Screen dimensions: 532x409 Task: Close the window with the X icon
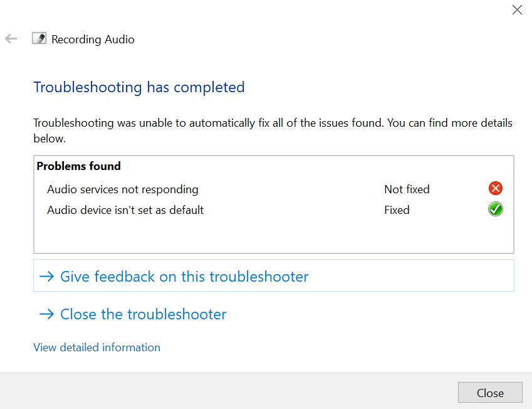[517, 10]
